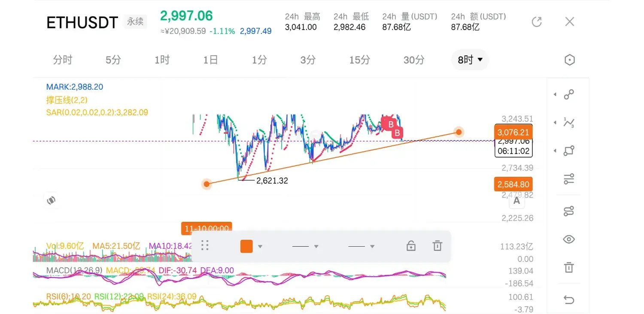Image resolution: width=644 pixels, height=314 pixels.
Task: Click the ETHUSDT pair title
Action: click(x=82, y=23)
